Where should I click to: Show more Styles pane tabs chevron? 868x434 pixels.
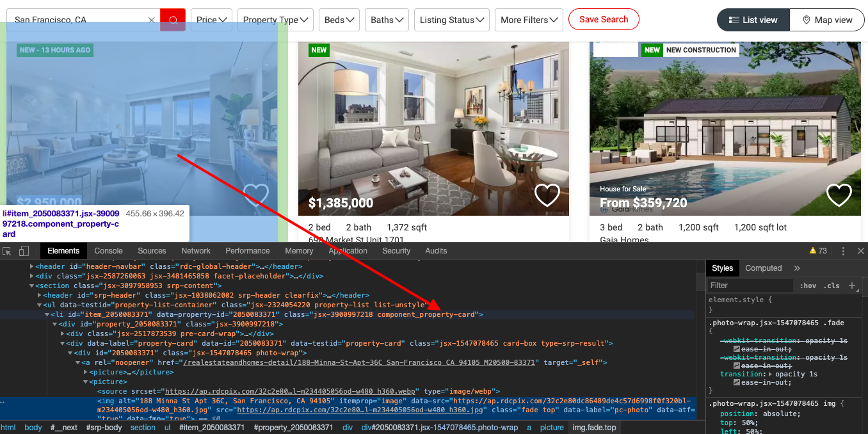click(797, 268)
